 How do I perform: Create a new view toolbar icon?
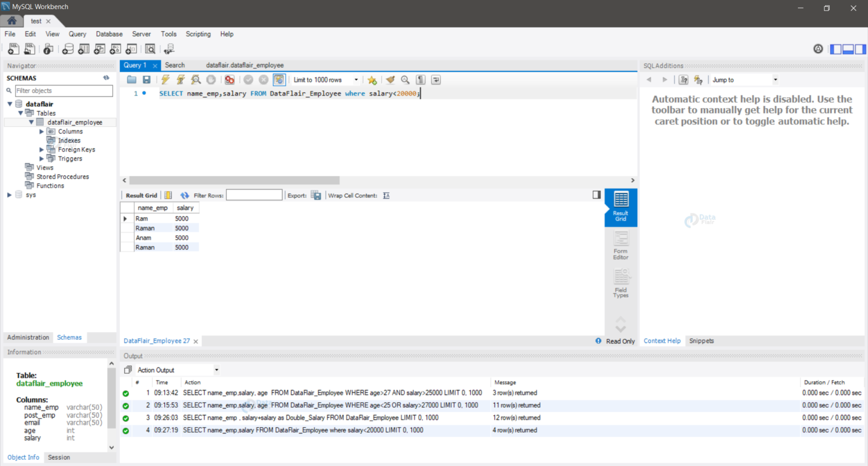point(99,49)
